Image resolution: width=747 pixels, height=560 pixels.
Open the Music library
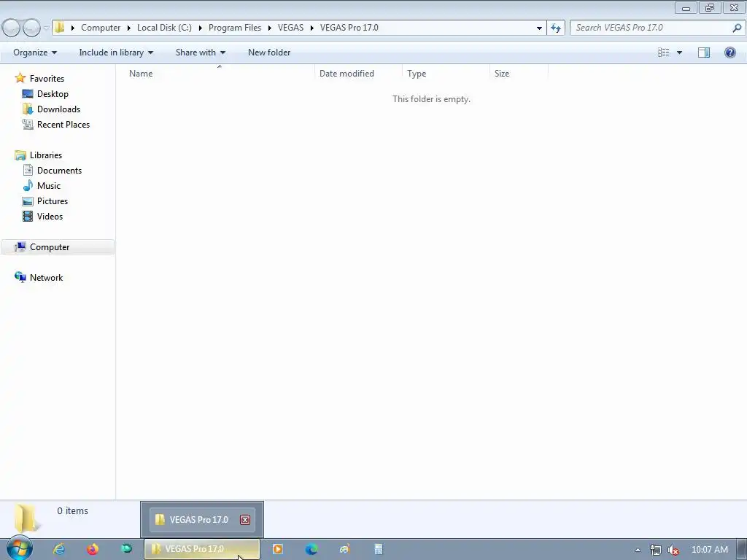point(49,186)
